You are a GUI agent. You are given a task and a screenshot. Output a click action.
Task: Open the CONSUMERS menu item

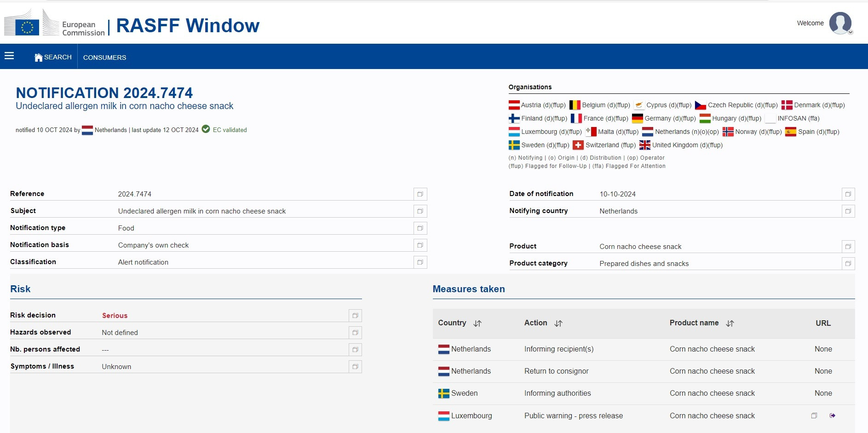pyautogui.click(x=104, y=58)
